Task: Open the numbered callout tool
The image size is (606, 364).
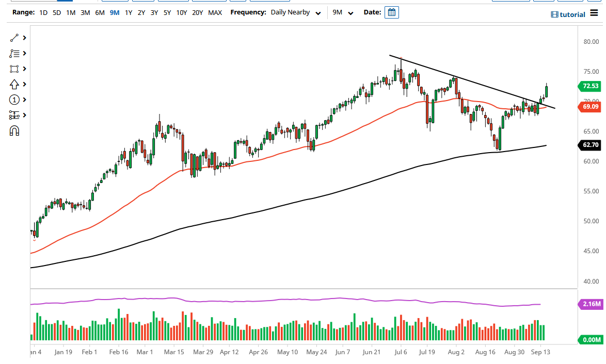Action: pyautogui.click(x=14, y=100)
